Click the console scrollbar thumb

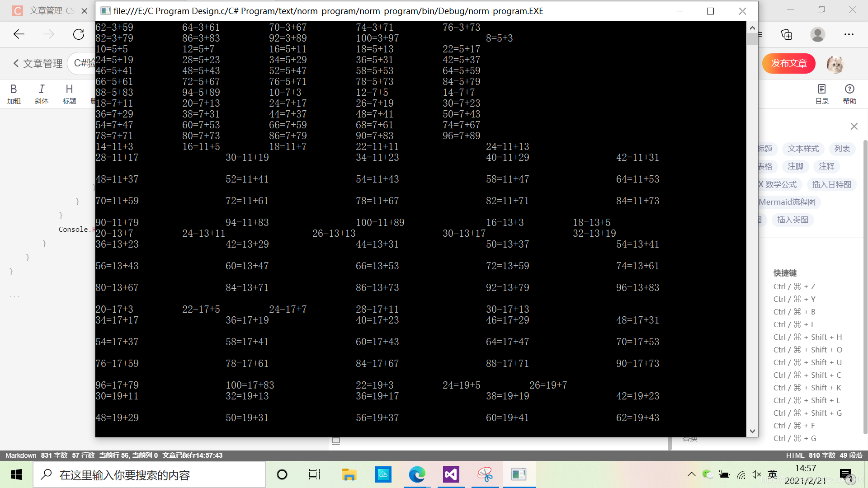pyautogui.click(x=752, y=39)
